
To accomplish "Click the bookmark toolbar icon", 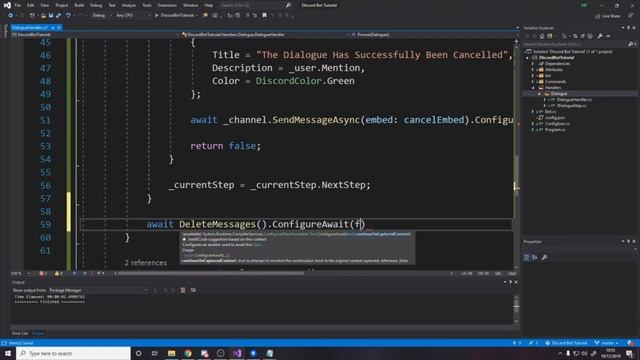I will (264, 16).
